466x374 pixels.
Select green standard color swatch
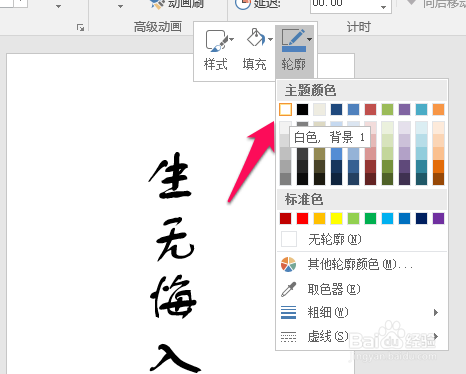pyautogui.click(x=371, y=219)
